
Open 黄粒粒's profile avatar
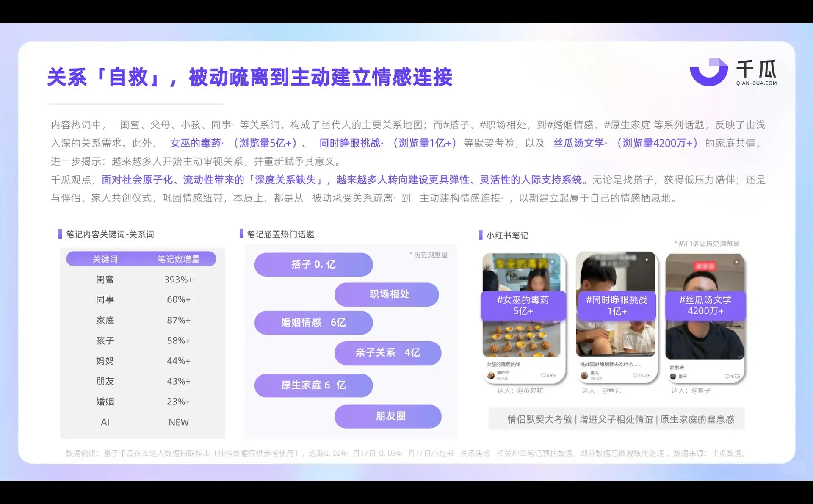pyautogui.click(x=491, y=375)
